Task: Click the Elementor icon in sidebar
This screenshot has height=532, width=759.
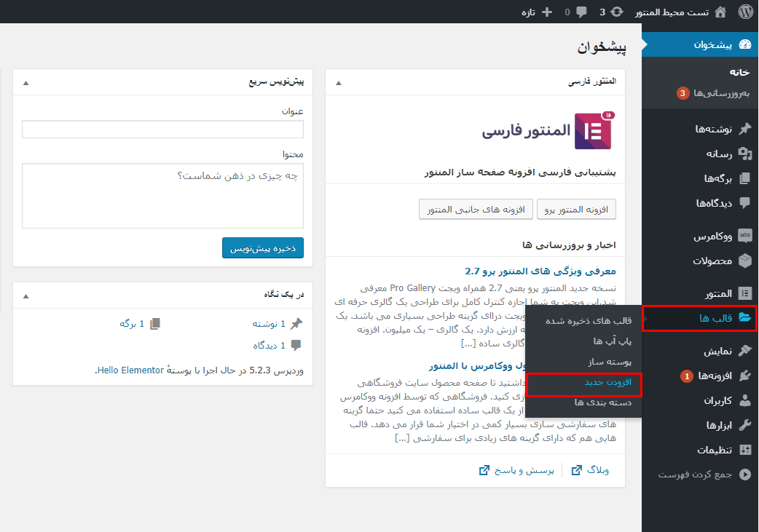Action: pyautogui.click(x=745, y=293)
